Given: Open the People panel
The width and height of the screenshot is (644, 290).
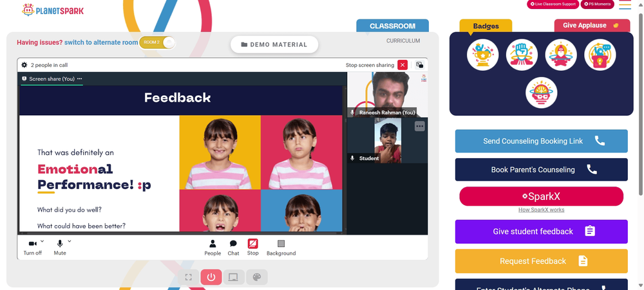Looking at the screenshot, I should (x=213, y=248).
